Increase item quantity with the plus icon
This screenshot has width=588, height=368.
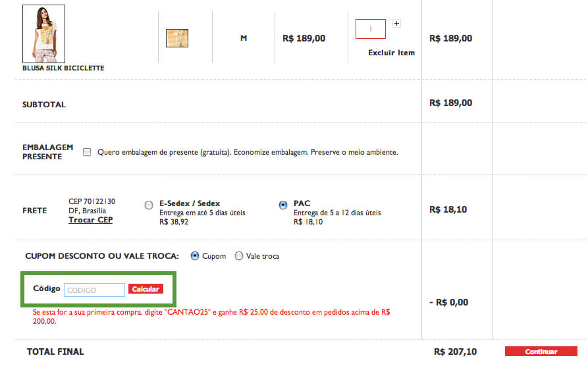(x=396, y=24)
